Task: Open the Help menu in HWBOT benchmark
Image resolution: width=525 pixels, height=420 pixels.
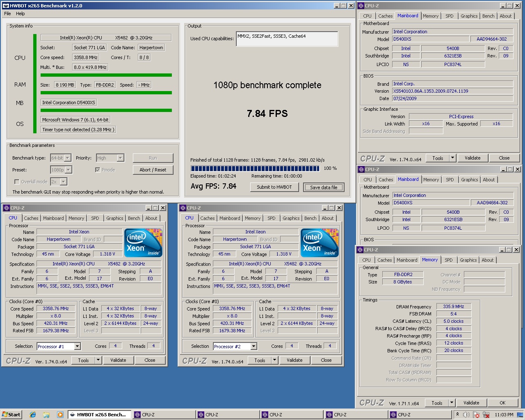Action: coord(20,14)
